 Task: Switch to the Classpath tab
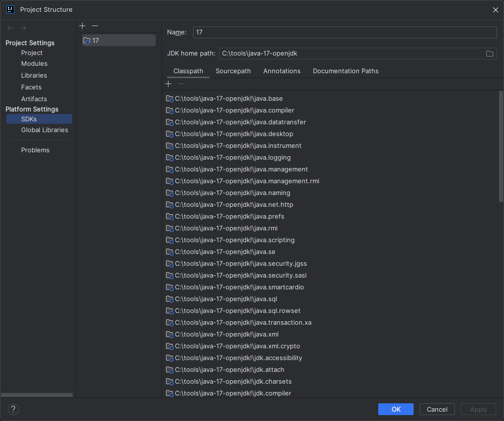pyautogui.click(x=188, y=71)
